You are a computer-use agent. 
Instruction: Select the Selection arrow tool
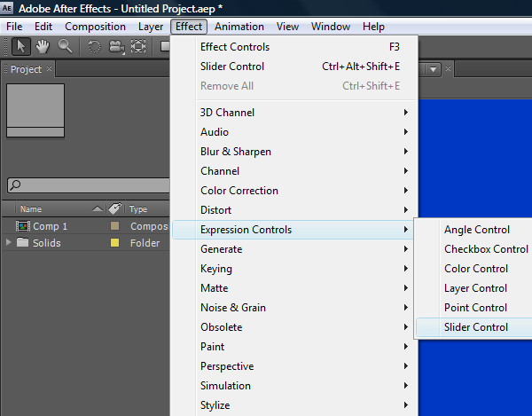(21, 46)
